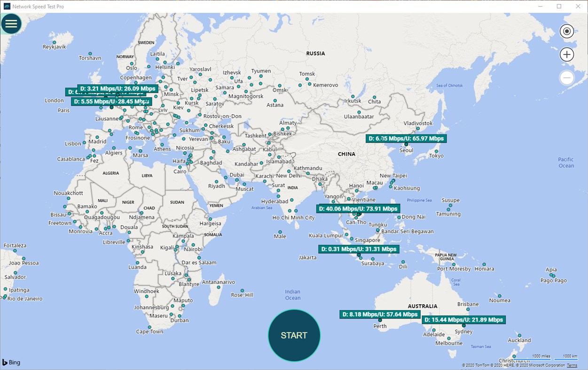
Task: Select the Perth result D: 8.18 Mbps
Action: coord(380,315)
